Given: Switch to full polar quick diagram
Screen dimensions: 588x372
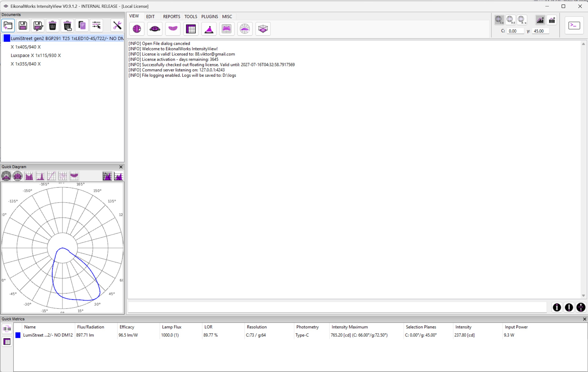Looking at the screenshot, I should 18,176.
